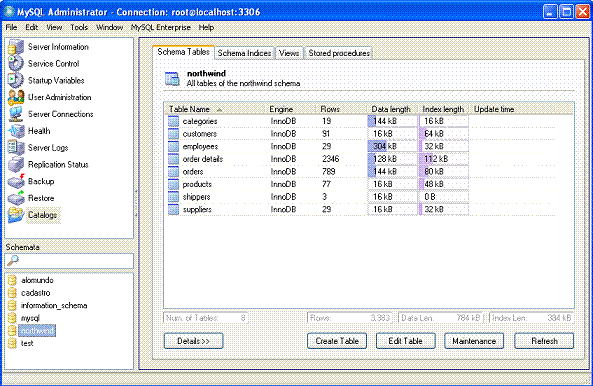Click the customers table icon
This screenshot has height=386, width=593.
point(173,134)
